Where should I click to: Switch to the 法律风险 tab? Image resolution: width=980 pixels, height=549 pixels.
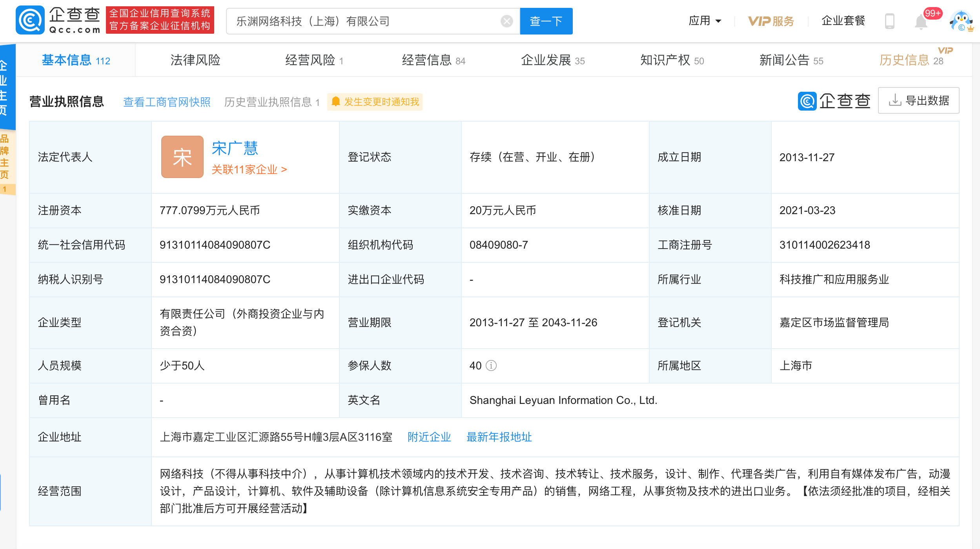(x=195, y=60)
